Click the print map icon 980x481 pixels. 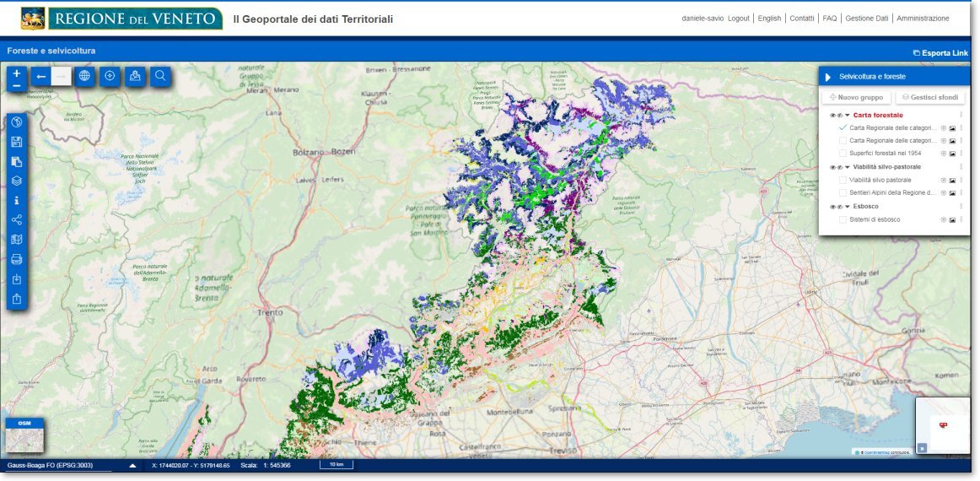[17, 259]
